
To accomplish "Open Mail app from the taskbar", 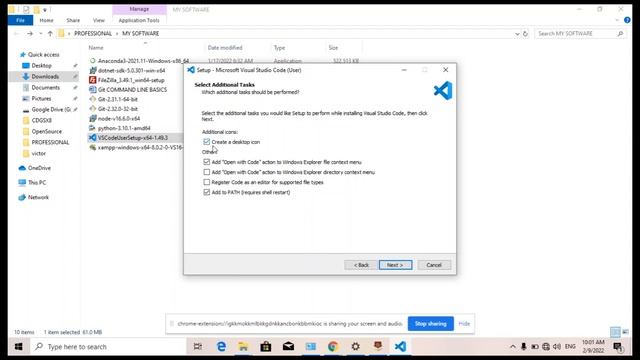I will click(x=288, y=347).
